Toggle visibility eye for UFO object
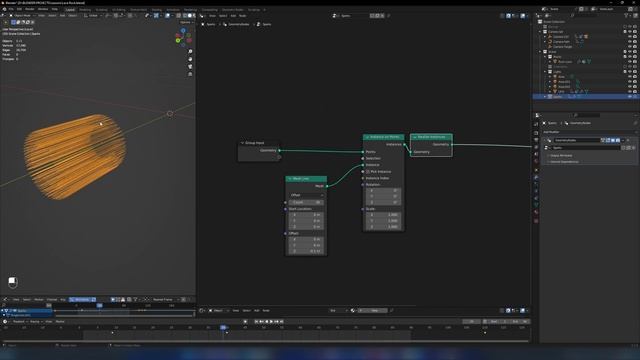640x360 pixels. coord(630,92)
